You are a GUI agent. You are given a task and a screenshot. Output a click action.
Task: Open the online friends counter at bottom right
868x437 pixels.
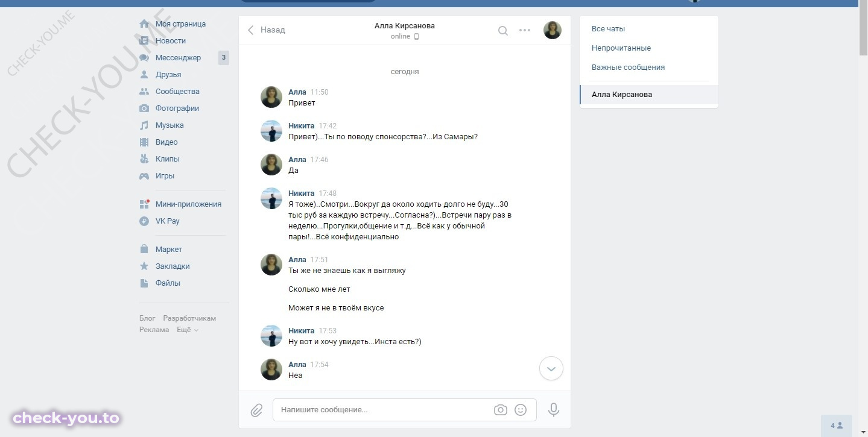click(x=837, y=426)
